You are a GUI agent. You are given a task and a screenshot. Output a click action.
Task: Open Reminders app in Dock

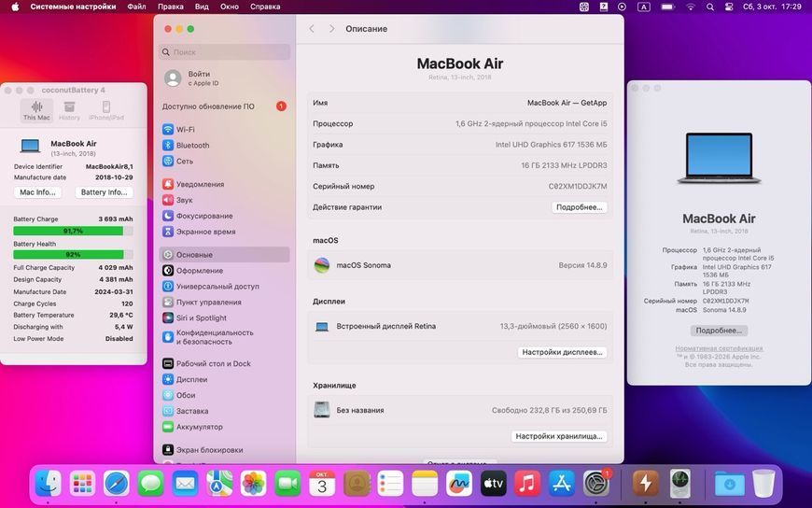tap(390, 484)
